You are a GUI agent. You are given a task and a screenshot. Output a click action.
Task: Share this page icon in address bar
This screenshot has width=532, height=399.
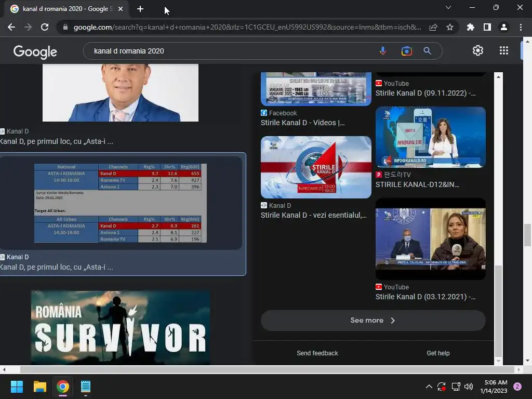click(x=433, y=27)
